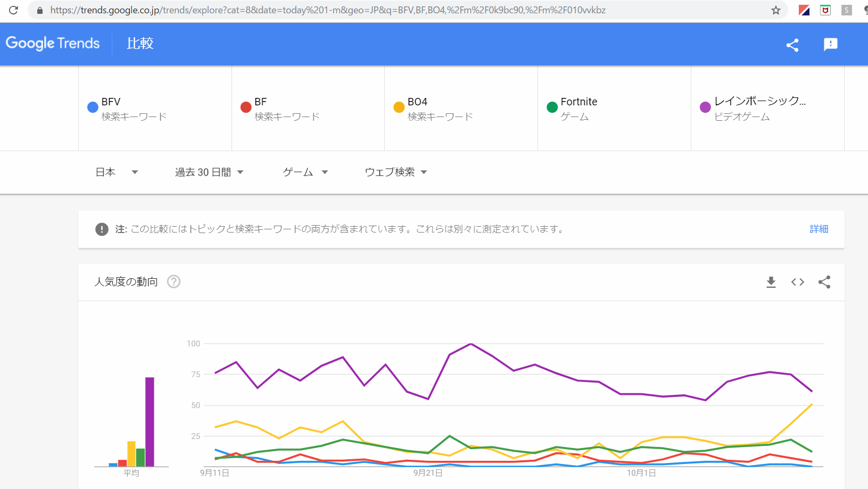Image resolution: width=868 pixels, height=489 pixels.
Task: Open the embed code icon for chart
Action: point(797,282)
